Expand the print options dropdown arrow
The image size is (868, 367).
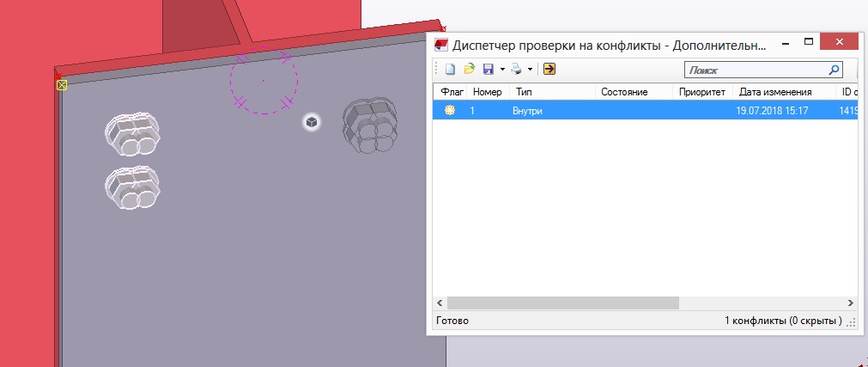(530, 70)
